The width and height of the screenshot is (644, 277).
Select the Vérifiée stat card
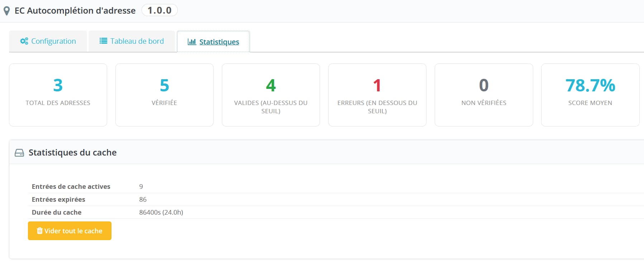(164, 95)
